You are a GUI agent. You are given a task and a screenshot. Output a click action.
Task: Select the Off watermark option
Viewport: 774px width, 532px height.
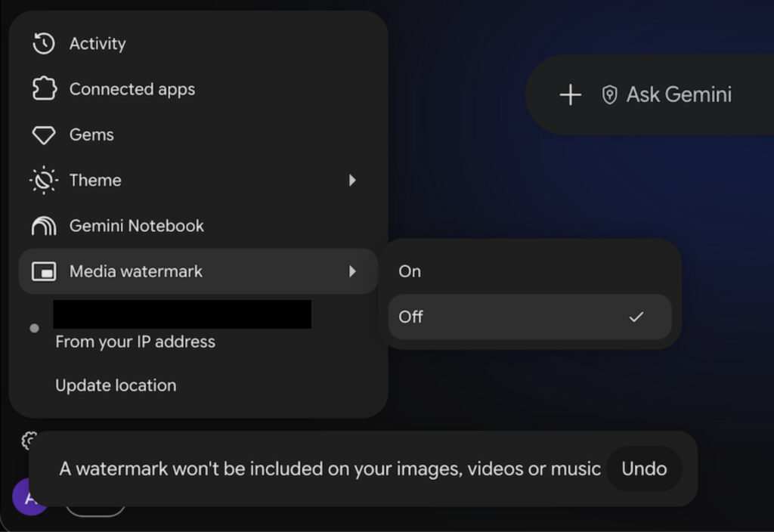coord(530,317)
